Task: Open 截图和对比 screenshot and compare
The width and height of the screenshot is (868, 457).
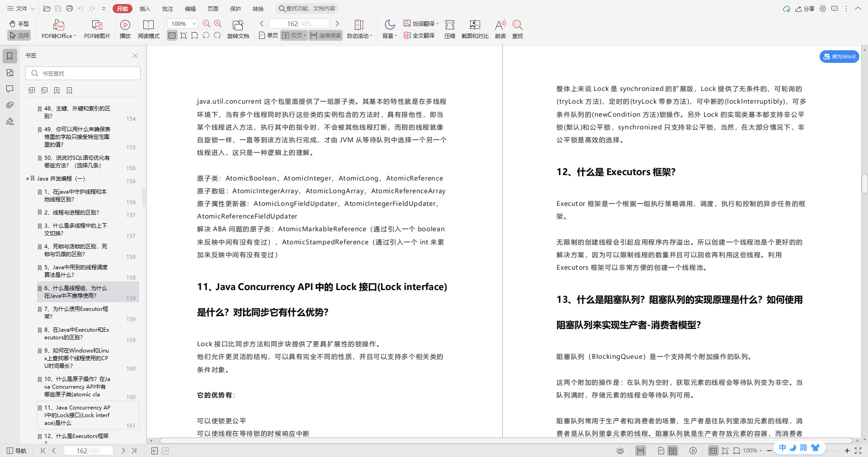Action: pos(475,29)
